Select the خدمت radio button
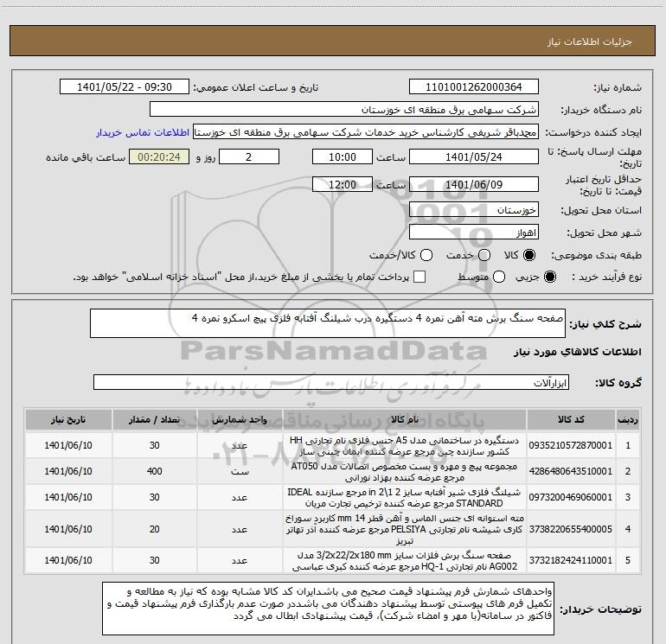Viewport: 666px width, 644px height. click(484, 255)
